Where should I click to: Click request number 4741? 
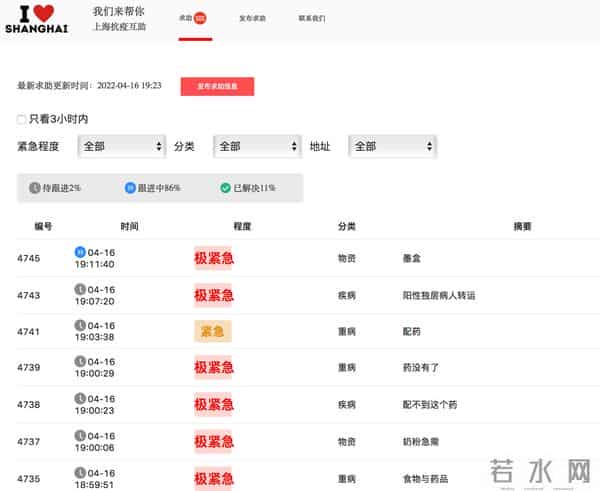(x=29, y=331)
